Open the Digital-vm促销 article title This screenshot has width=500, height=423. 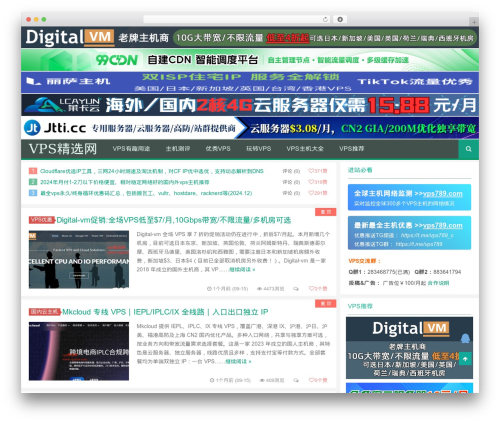pyautogui.click(x=174, y=220)
